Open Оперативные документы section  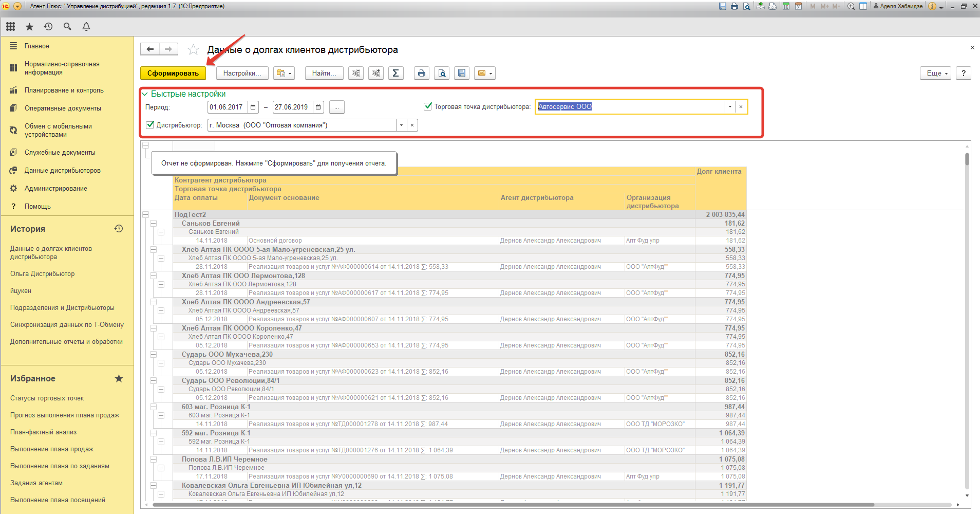pos(63,108)
